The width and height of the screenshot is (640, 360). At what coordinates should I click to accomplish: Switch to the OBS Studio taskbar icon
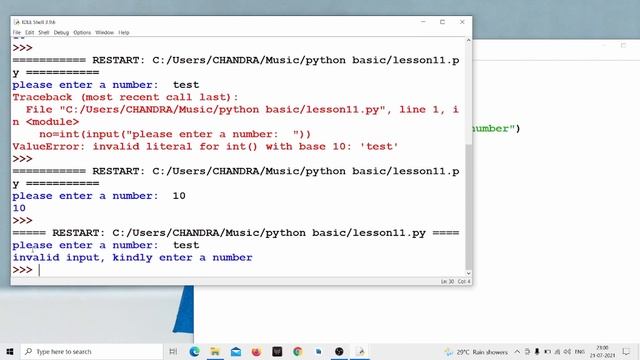339,351
